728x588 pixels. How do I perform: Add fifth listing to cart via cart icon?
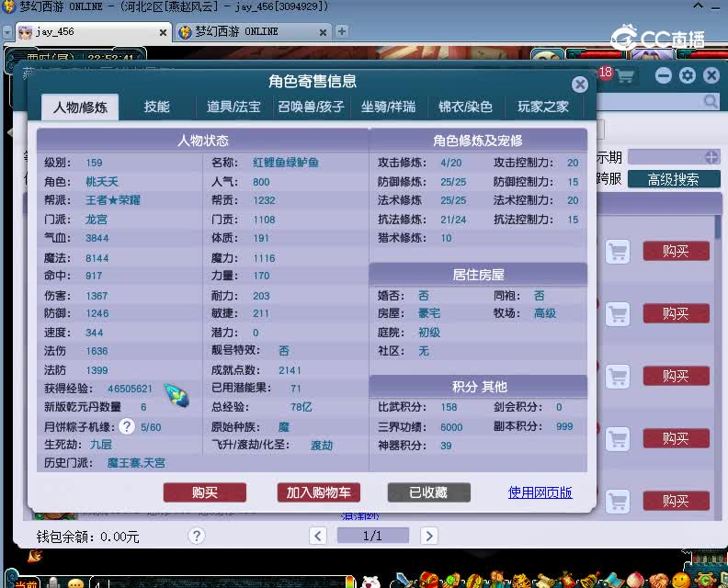(x=618, y=502)
